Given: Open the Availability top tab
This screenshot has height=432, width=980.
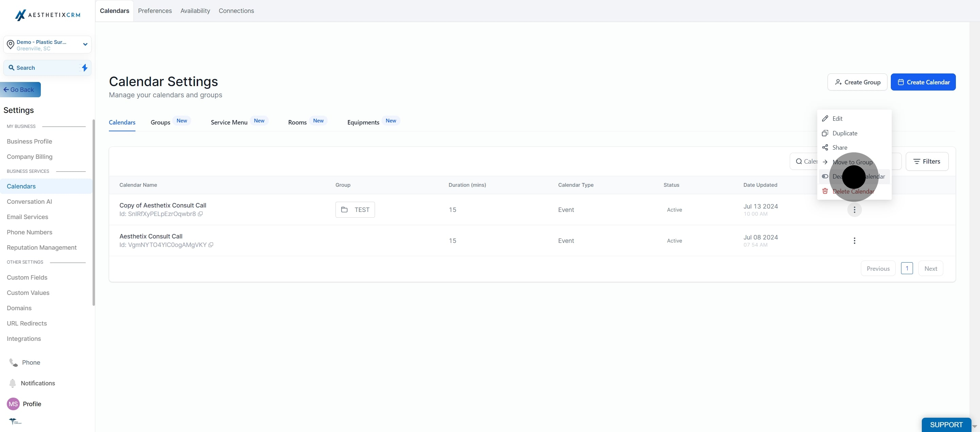Looking at the screenshot, I should (x=195, y=11).
